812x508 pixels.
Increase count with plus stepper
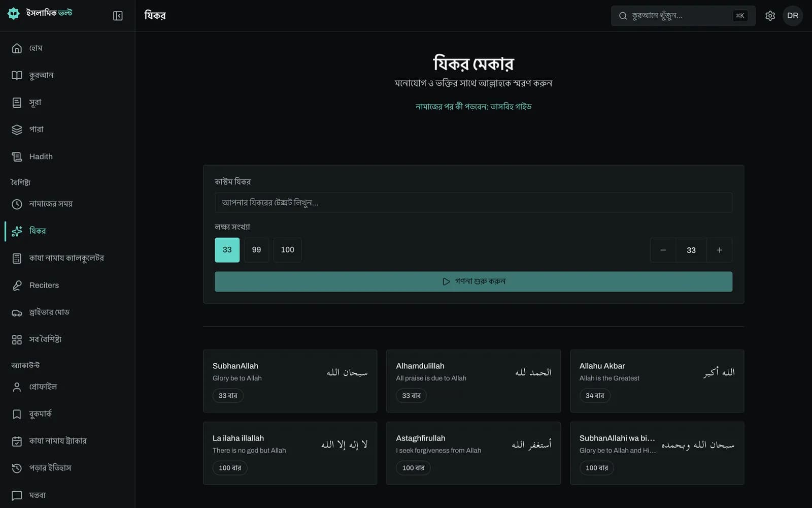719,250
